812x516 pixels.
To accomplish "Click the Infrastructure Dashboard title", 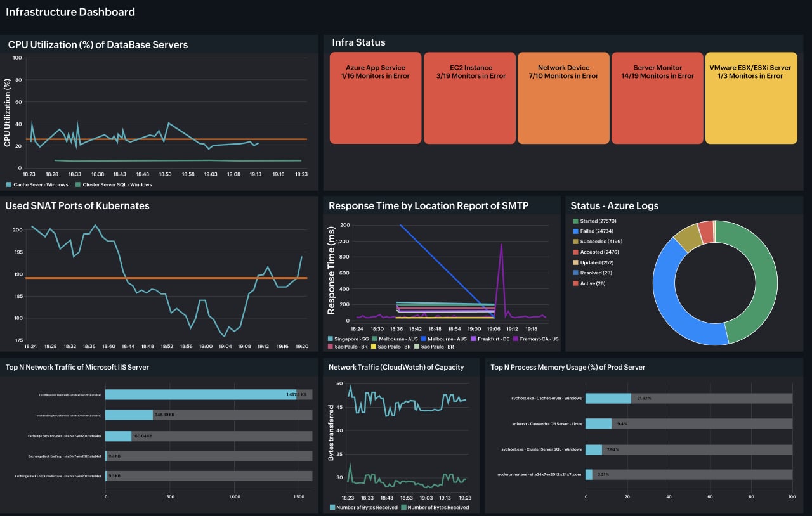I will click(70, 12).
